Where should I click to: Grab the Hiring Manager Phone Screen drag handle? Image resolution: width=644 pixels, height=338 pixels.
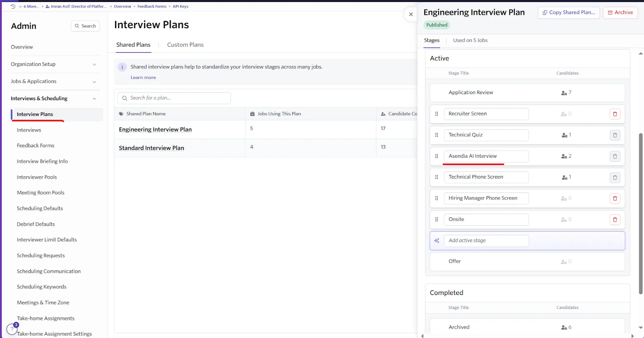click(437, 198)
